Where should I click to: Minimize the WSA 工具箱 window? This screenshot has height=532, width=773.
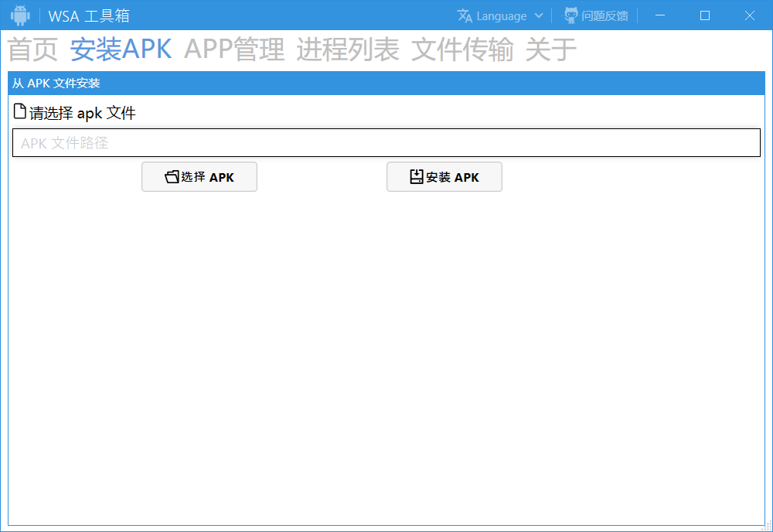pos(659,15)
